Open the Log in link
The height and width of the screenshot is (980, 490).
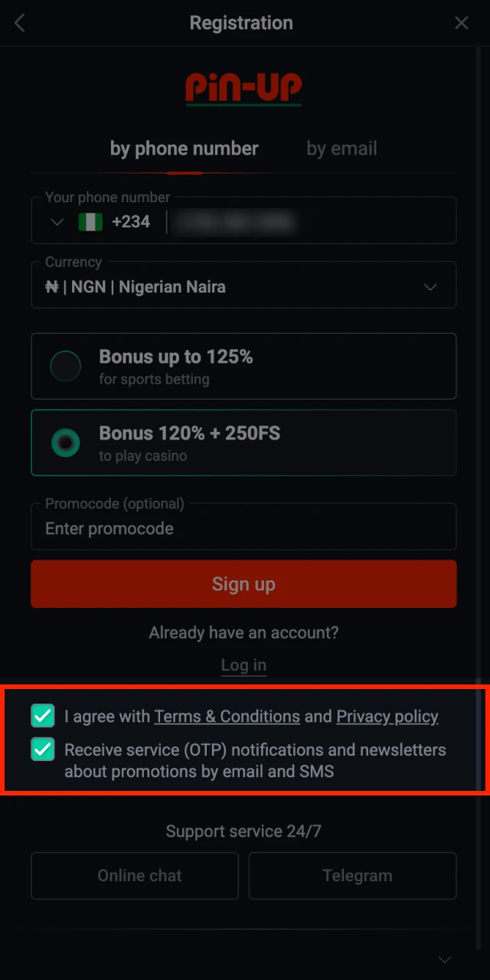click(243, 665)
